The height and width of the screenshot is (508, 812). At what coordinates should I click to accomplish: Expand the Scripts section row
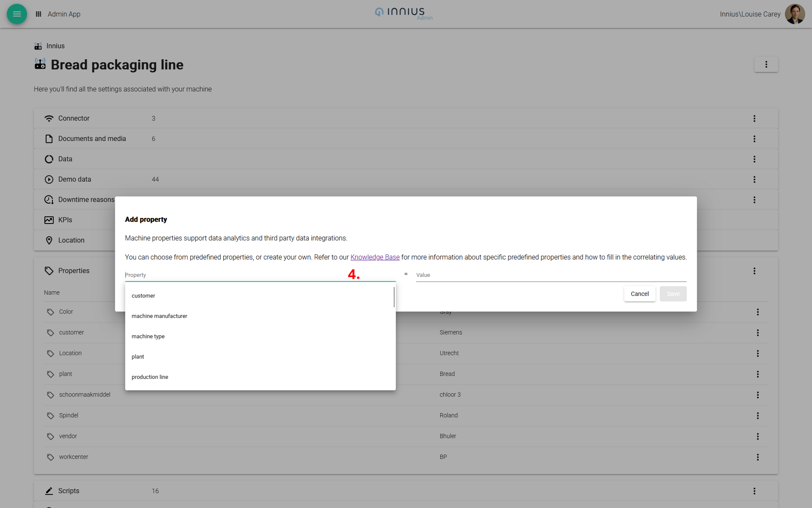click(406, 491)
